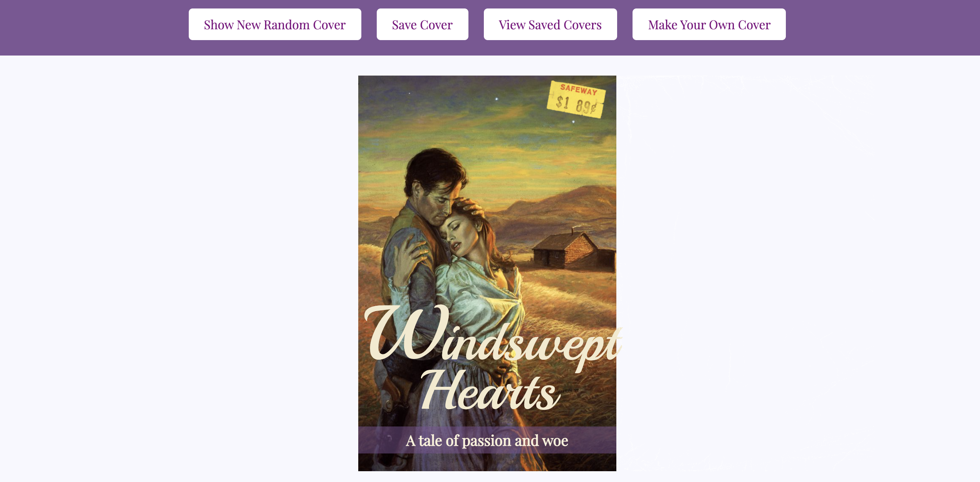Click the log cabin in the cover painting

pos(574,250)
